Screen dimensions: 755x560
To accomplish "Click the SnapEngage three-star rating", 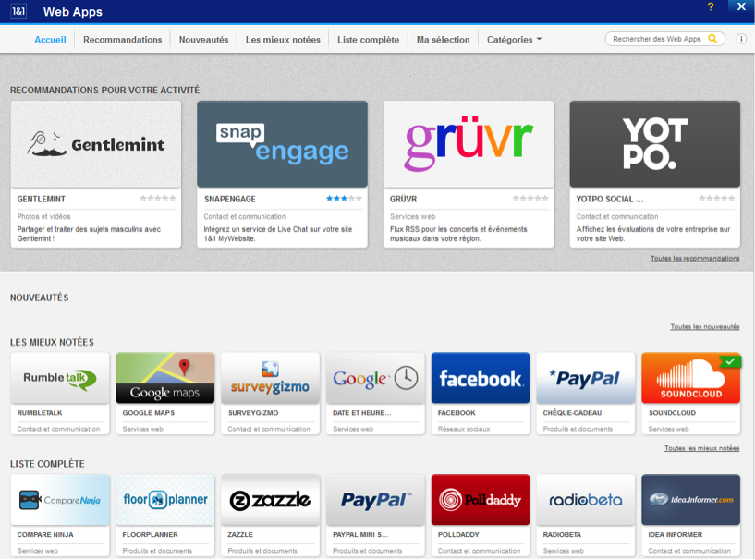I will (344, 199).
